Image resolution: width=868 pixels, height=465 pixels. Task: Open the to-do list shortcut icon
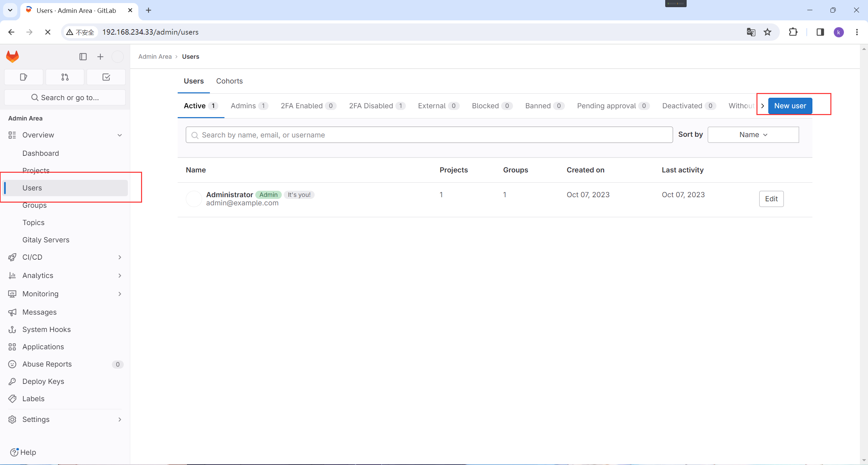106,77
